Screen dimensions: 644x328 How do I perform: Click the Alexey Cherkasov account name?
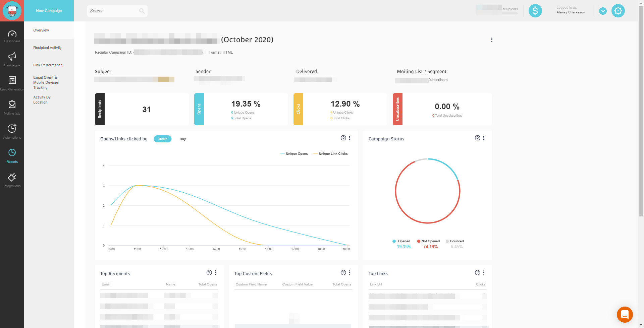tap(571, 12)
